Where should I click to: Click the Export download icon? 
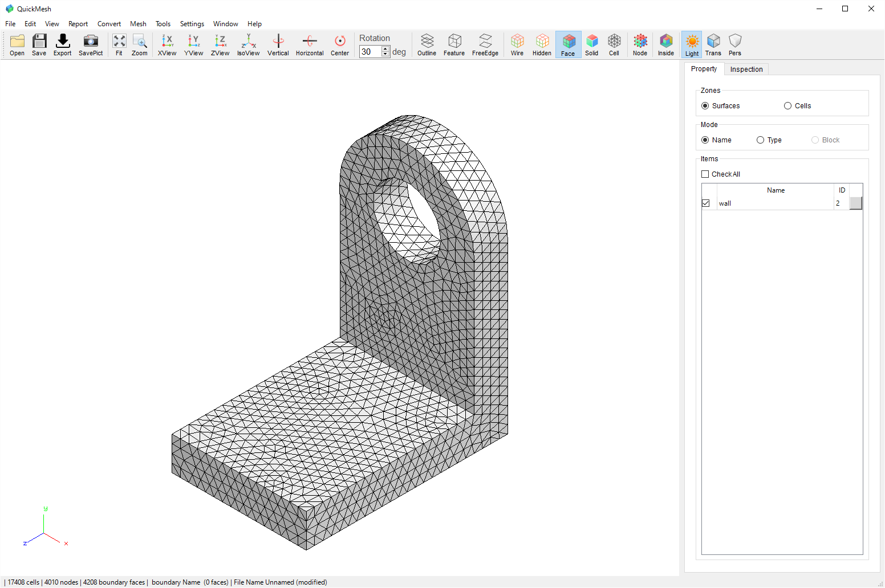point(63,44)
